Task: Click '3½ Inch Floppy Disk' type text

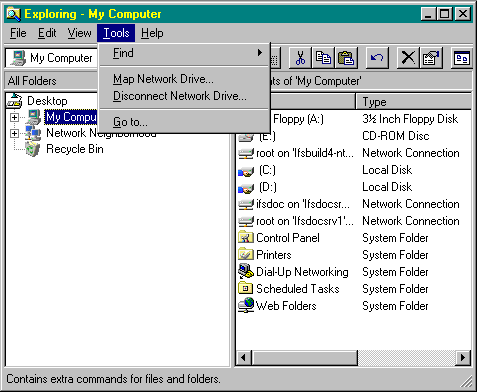Action: coord(410,119)
